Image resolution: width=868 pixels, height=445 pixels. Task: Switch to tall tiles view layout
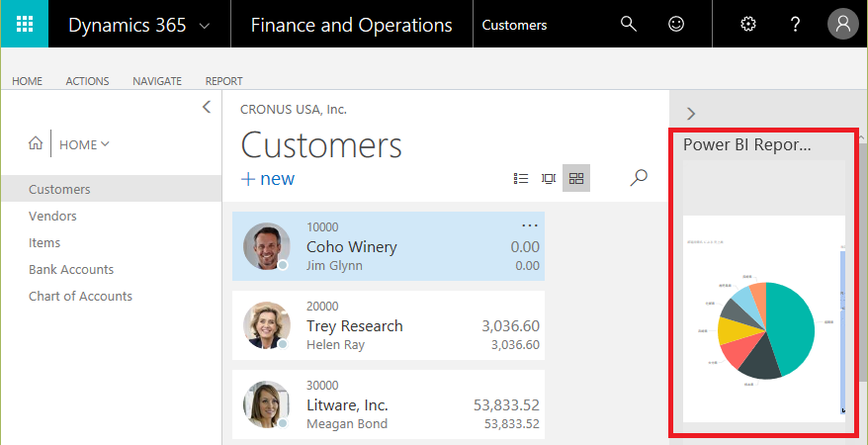click(x=549, y=178)
